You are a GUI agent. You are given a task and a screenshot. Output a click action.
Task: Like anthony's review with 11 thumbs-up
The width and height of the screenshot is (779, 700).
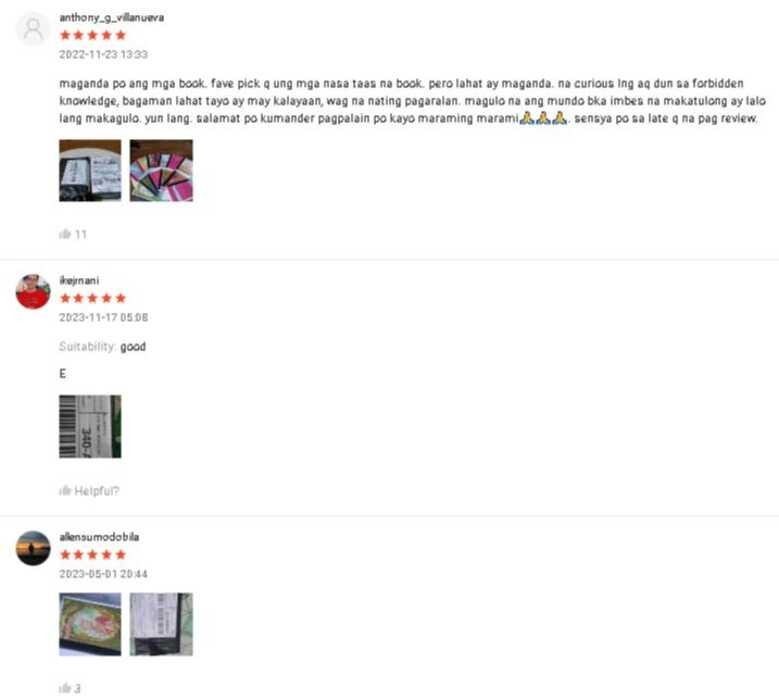73,234
